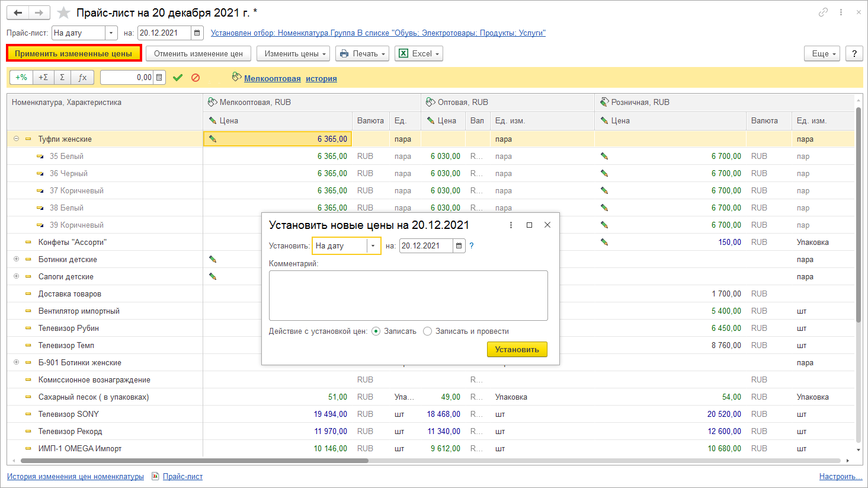868x488 pixels.
Task: Open the main window's three-dot menu
Action: (841, 12)
